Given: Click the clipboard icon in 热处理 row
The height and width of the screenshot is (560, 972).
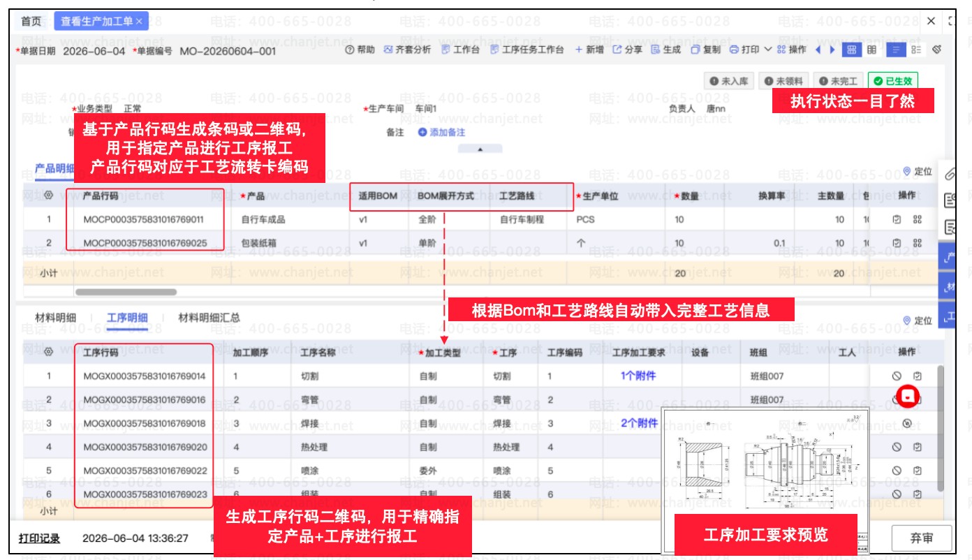Looking at the screenshot, I should point(918,447).
